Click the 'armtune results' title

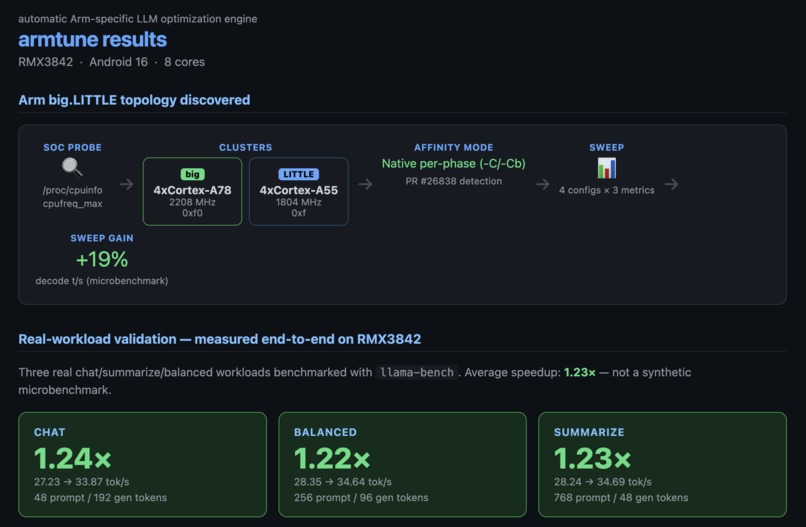pyautogui.click(x=93, y=40)
